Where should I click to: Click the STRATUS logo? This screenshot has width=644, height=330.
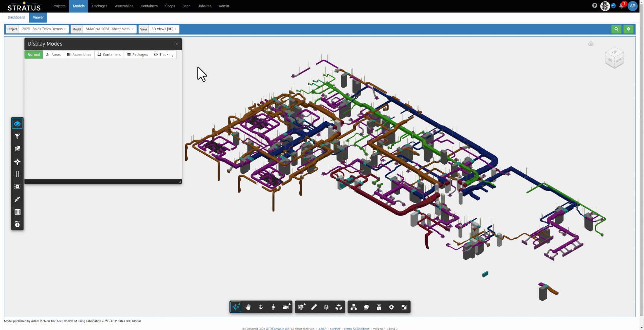(24, 6)
